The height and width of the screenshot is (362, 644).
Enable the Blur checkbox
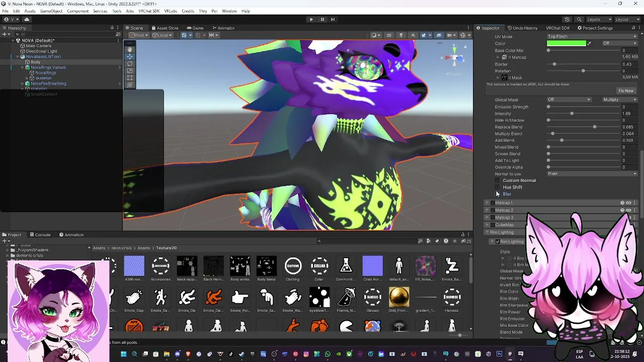click(498, 194)
